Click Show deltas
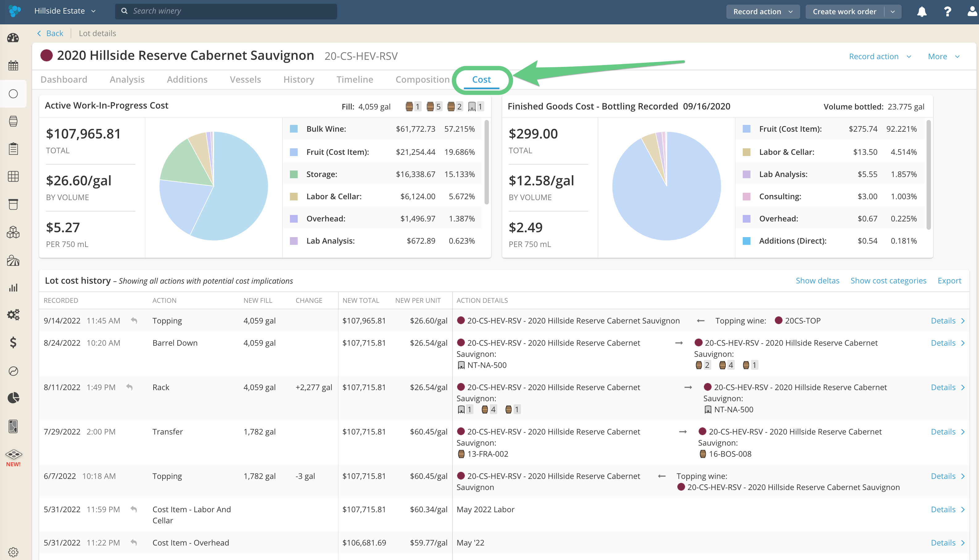This screenshot has height=560, width=979. pos(817,280)
